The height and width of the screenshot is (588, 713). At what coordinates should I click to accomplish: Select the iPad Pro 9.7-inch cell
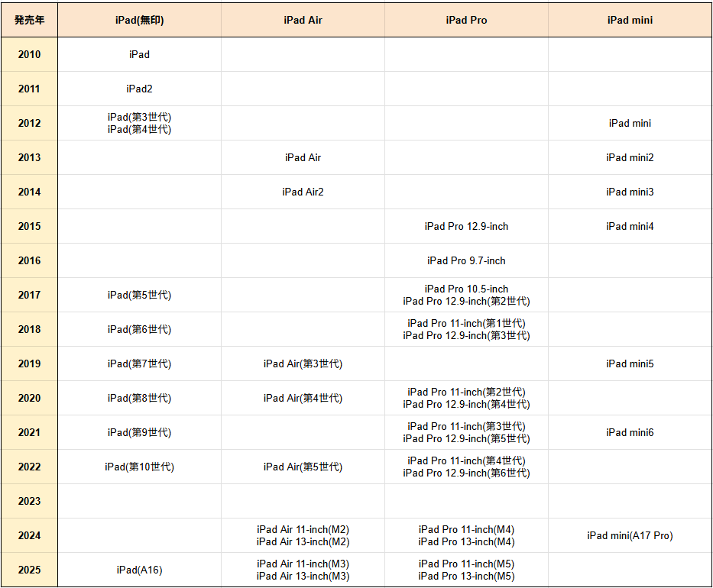pos(466,261)
